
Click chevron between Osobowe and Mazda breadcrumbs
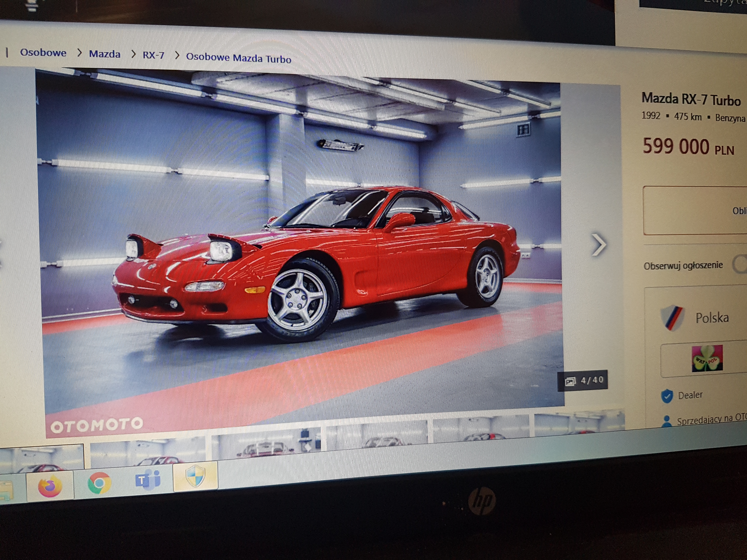pos(79,53)
